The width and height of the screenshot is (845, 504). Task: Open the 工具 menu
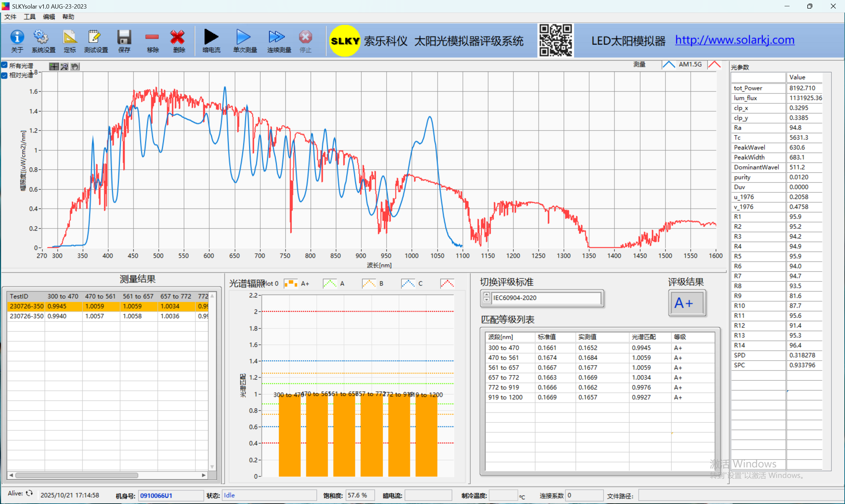tap(30, 17)
